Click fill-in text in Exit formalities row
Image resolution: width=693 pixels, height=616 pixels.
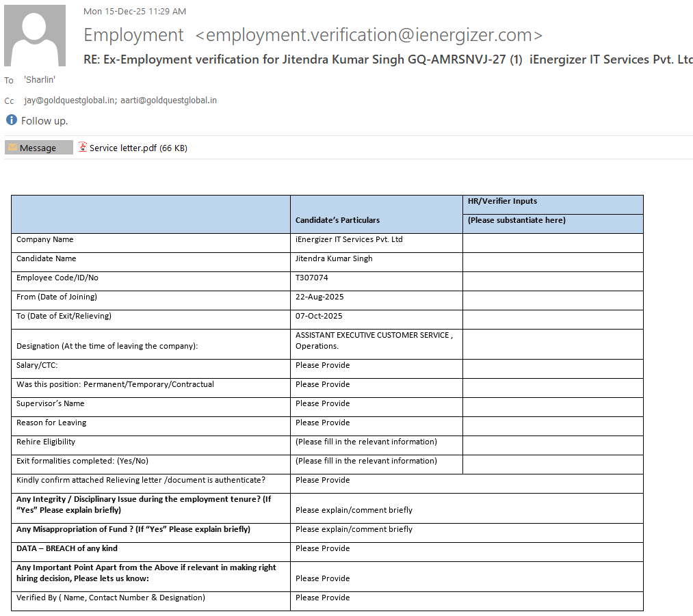366,461
